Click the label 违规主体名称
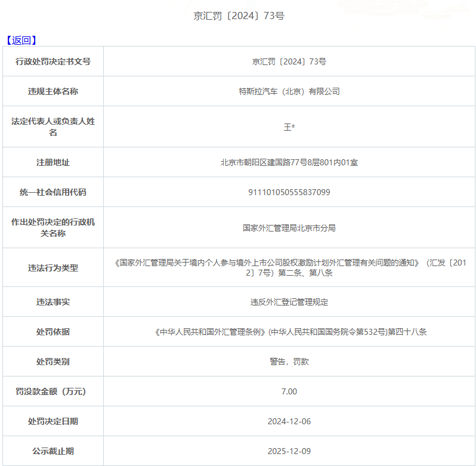 tap(53, 91)
